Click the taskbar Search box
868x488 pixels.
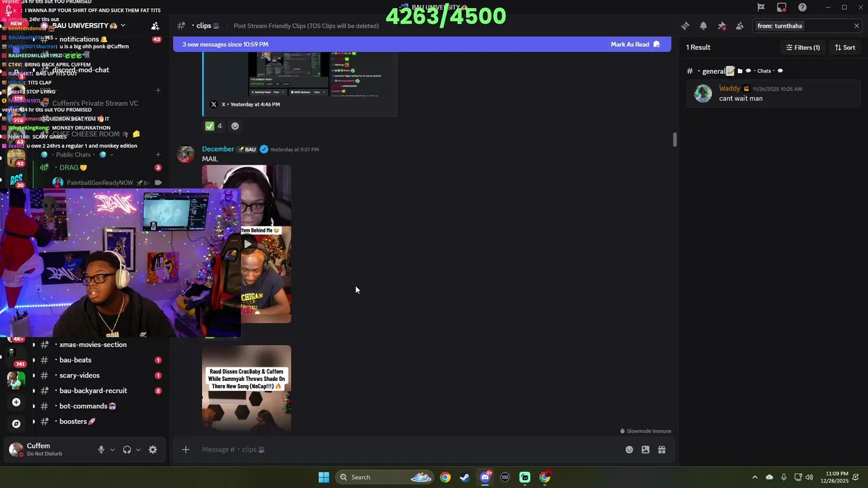[384, 477]
